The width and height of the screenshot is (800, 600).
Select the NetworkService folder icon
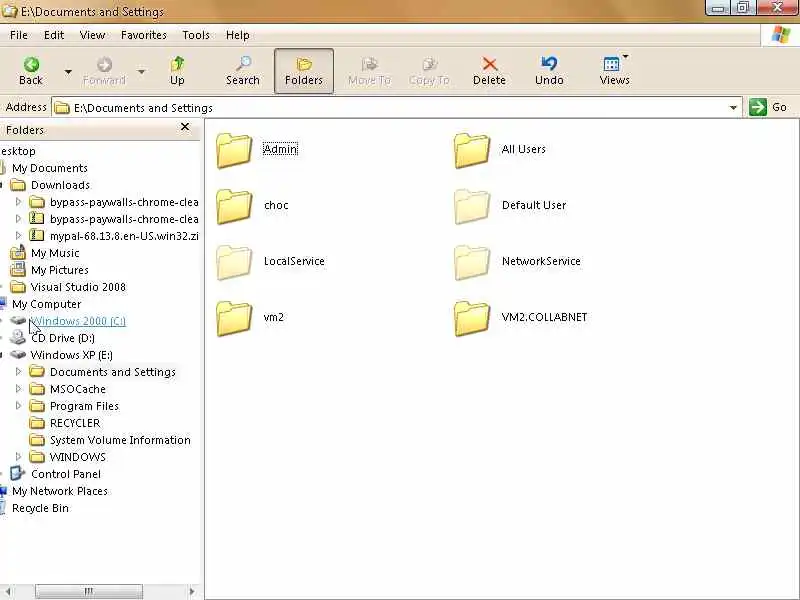pos(472,263)
